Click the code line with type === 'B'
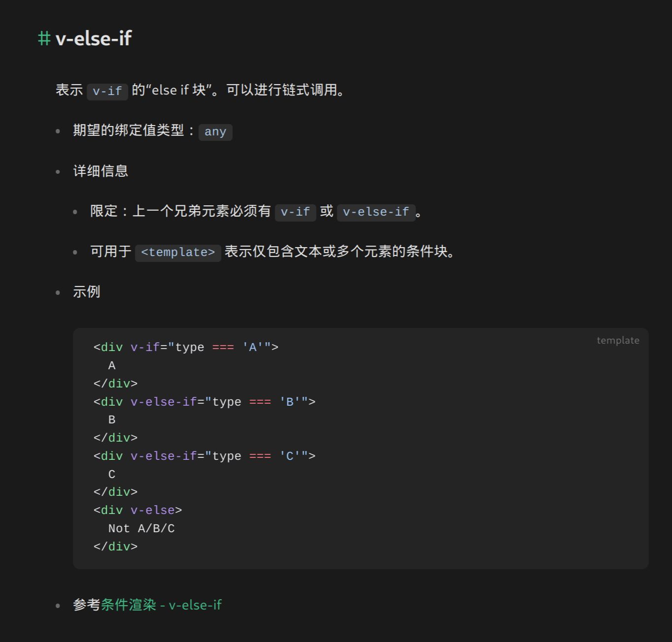672x642 pixels. pos(204,402)
